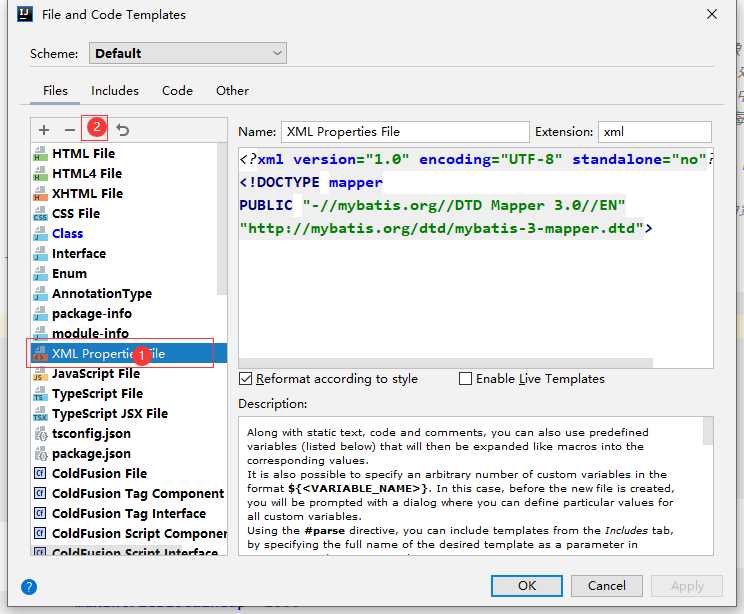Click the XHTML File template icon
Image resolution: width=744 pixels, height=614 pixels.
point(40,194)
